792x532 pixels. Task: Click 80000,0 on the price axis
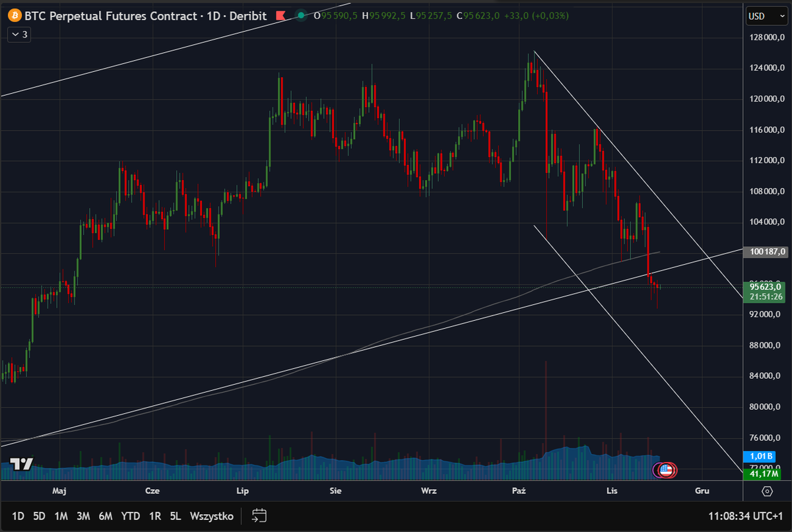pos(766,407)
